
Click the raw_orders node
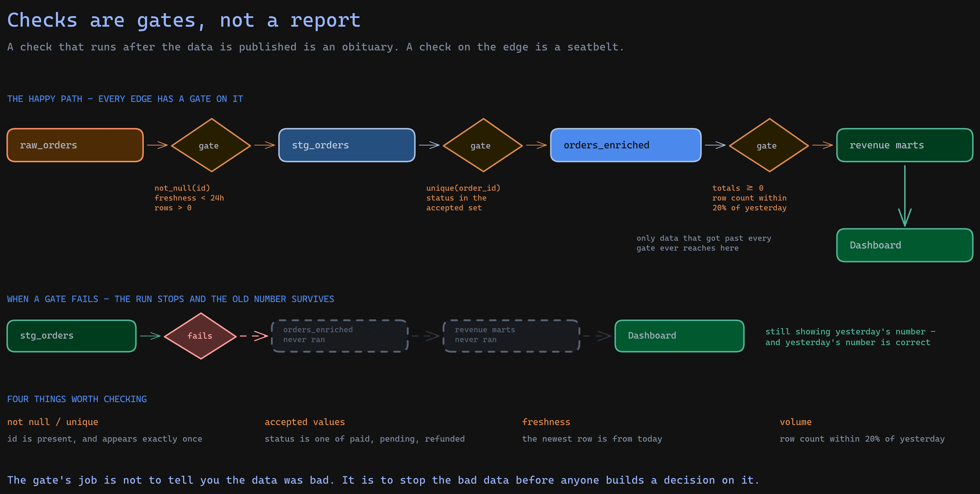tap(75, 145)
